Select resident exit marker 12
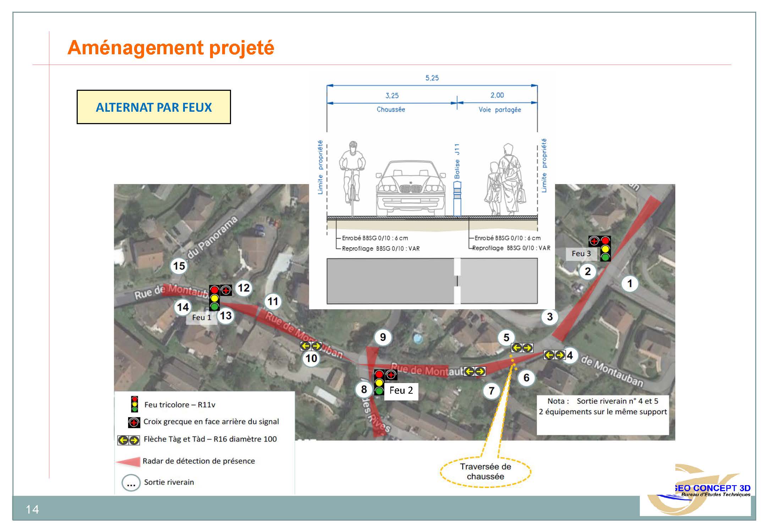The width and height of the screenshot is (769, 532). [x=243, y=288]
